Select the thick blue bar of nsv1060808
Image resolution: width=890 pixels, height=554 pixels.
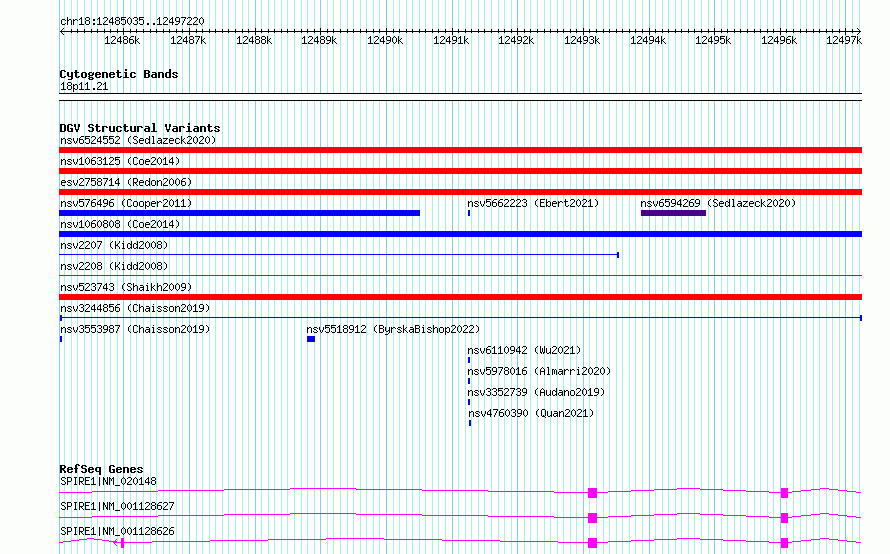point(460,234)
